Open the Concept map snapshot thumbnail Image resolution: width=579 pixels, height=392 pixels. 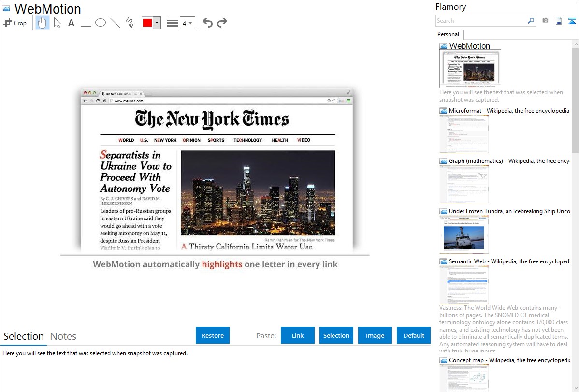point(464,378)
